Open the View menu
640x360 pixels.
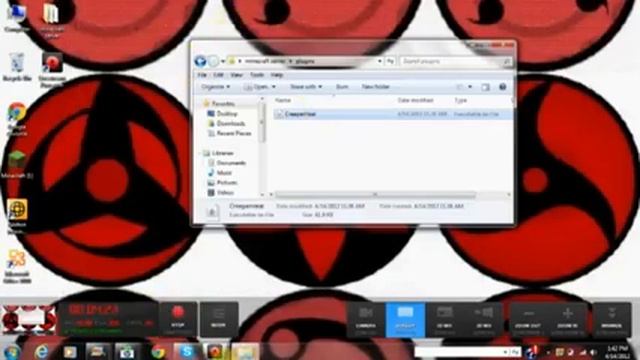click(x=236, y=75)
